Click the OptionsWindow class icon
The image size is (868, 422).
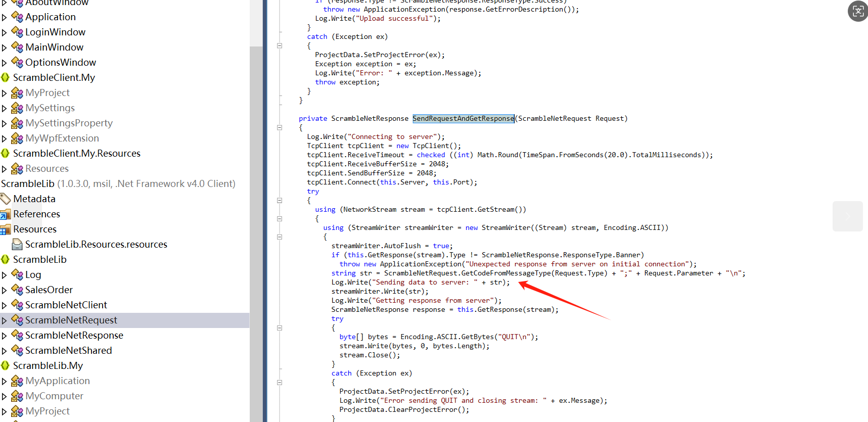tap(17, 63)
